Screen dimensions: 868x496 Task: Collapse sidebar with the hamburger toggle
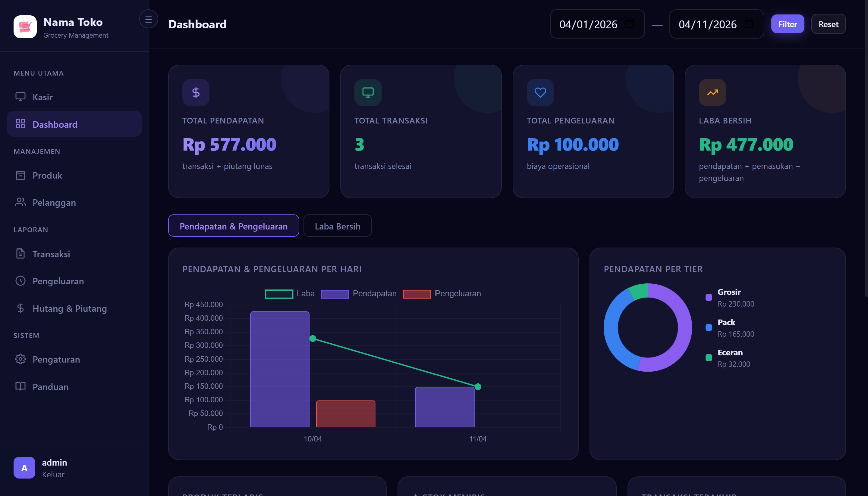coord(148,19)
